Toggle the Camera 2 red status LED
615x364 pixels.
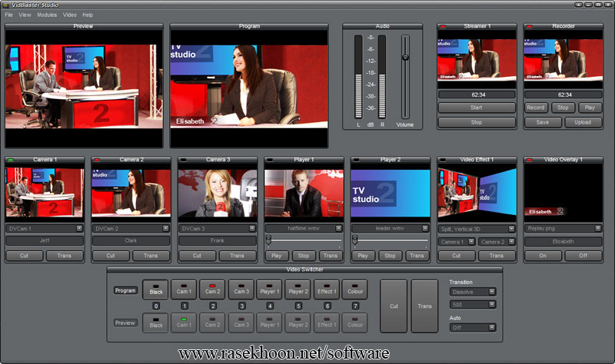pyautogui.click(x=97, y=160)
